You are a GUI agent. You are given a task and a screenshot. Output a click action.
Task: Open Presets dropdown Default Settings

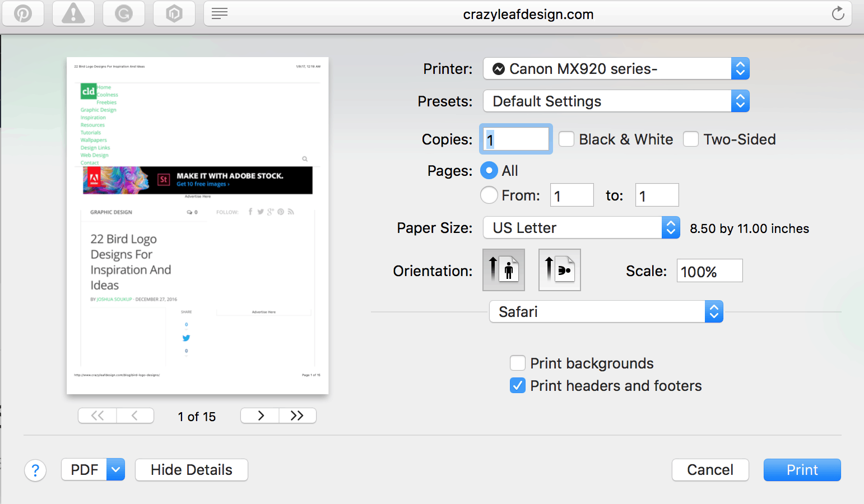pos(616,101)
